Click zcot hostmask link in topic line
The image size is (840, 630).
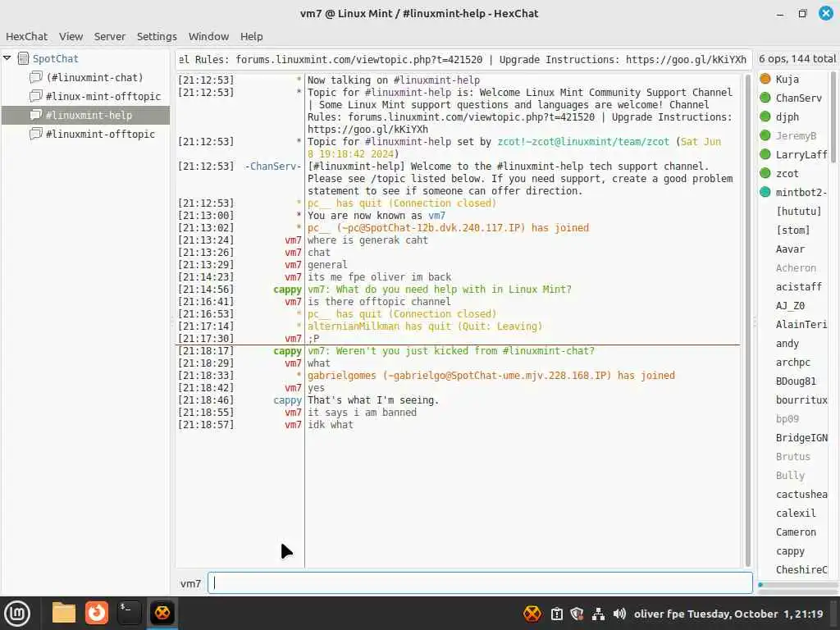pos(583,141)
